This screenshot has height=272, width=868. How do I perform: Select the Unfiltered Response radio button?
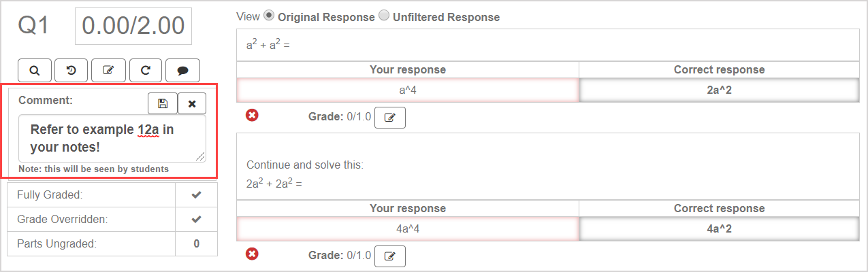383,16
